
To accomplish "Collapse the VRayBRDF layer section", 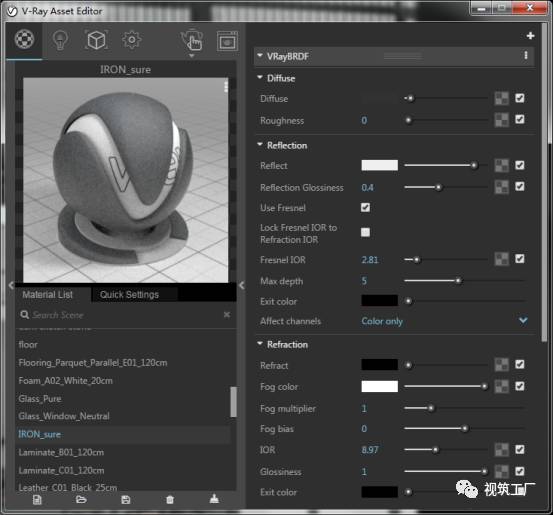I will (260, 55).
